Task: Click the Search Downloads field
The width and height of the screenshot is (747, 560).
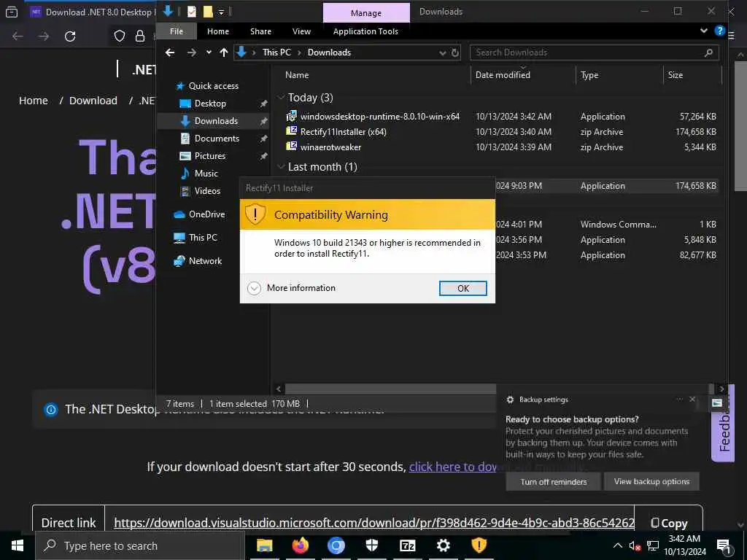Action: click(x=594, y=52)
